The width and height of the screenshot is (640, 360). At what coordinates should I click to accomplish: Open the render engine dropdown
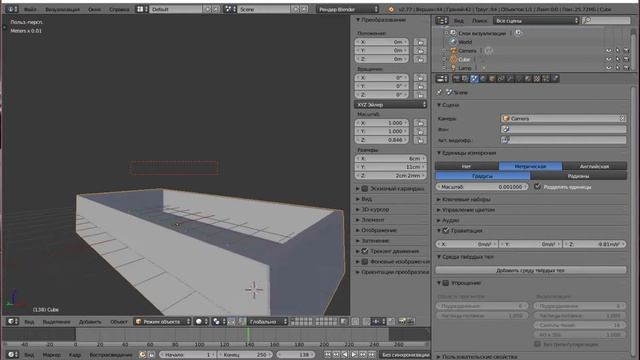point(347,9)
